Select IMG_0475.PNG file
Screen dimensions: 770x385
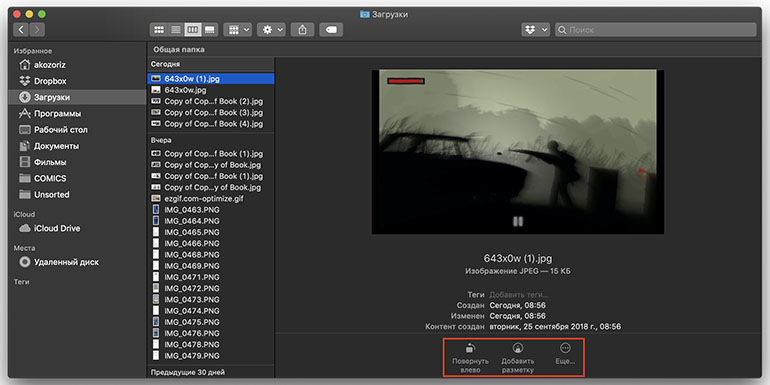[211, 322]
